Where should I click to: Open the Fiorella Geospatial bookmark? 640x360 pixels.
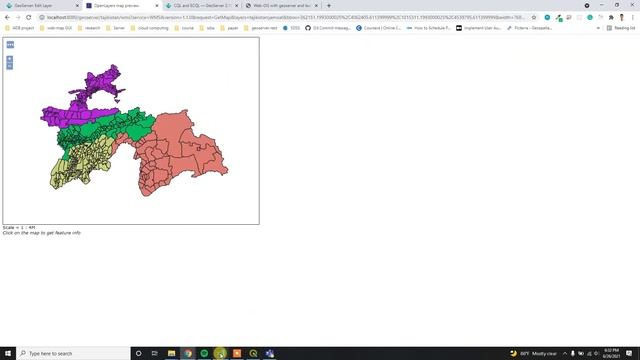point(530,28)
